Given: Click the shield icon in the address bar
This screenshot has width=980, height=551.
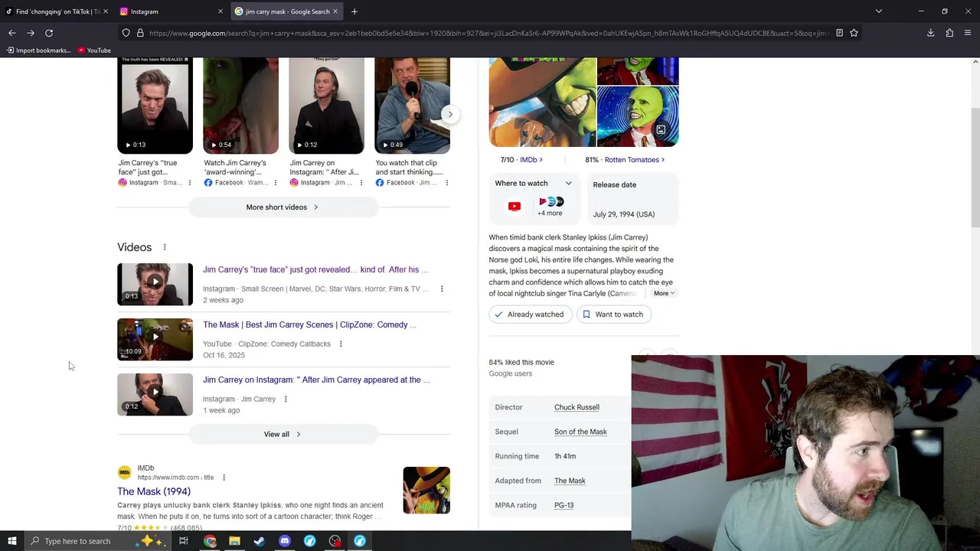Looking at the screenshot, I should coord(126,33).
